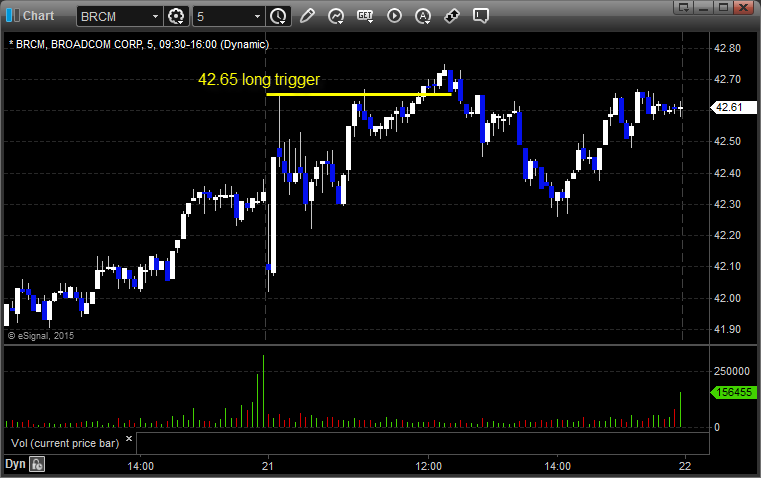This screenshot has width=761, height=478.
Task: Click the 22 date label on time axis
Action: (x=685, y=466)
